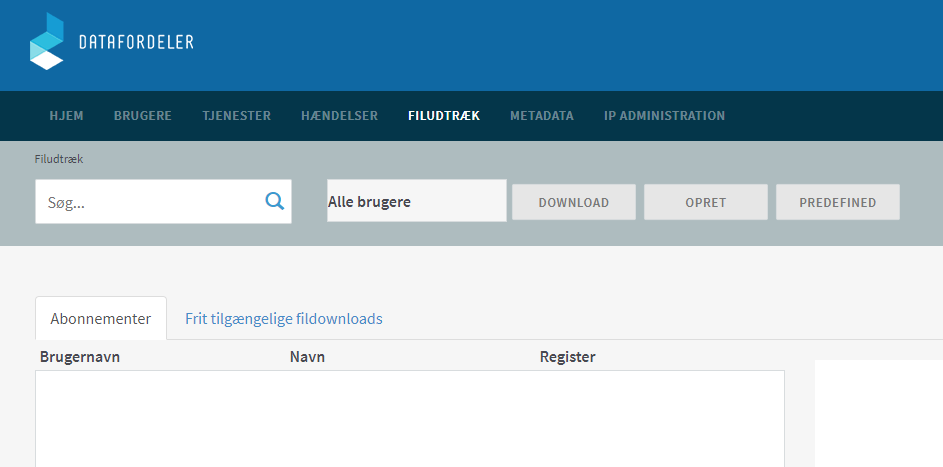
Task: Open the Brugere menu item
Action: coord(142,116)
